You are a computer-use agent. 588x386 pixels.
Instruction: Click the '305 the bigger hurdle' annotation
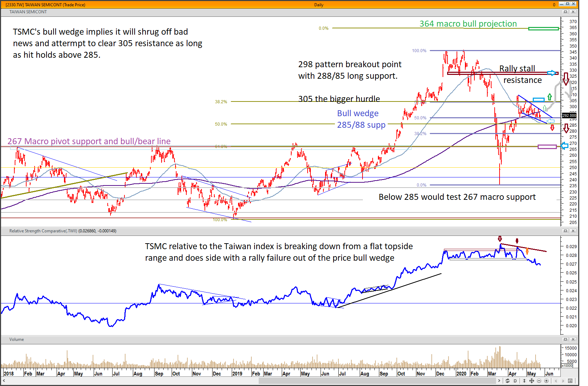click(339, 99)
